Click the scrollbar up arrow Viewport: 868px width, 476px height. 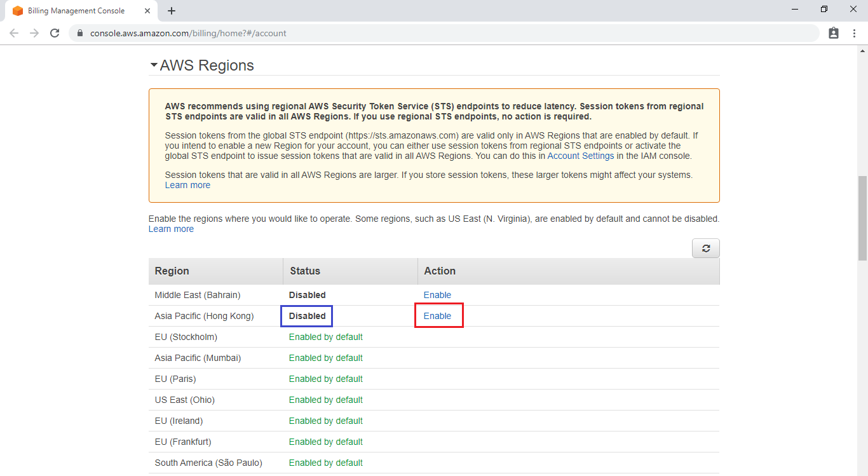coord(862,50)
